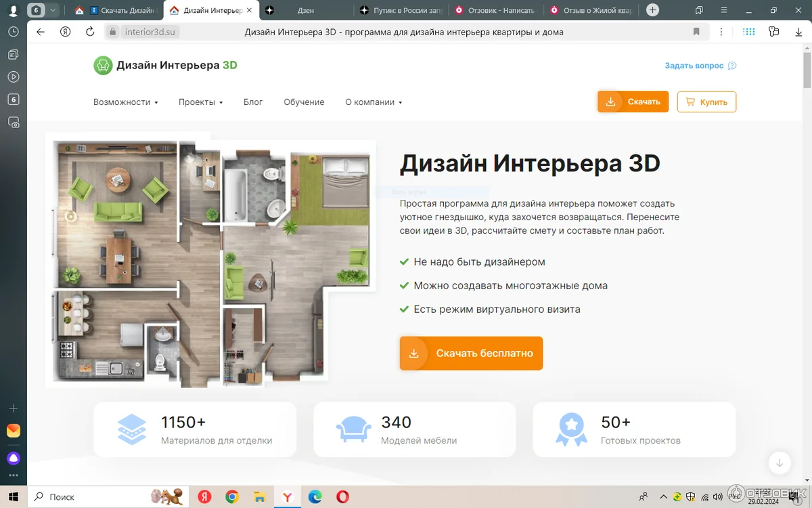Open the sidebar tabs counter 6 icon
812x508 pixels.
[13, 100]
